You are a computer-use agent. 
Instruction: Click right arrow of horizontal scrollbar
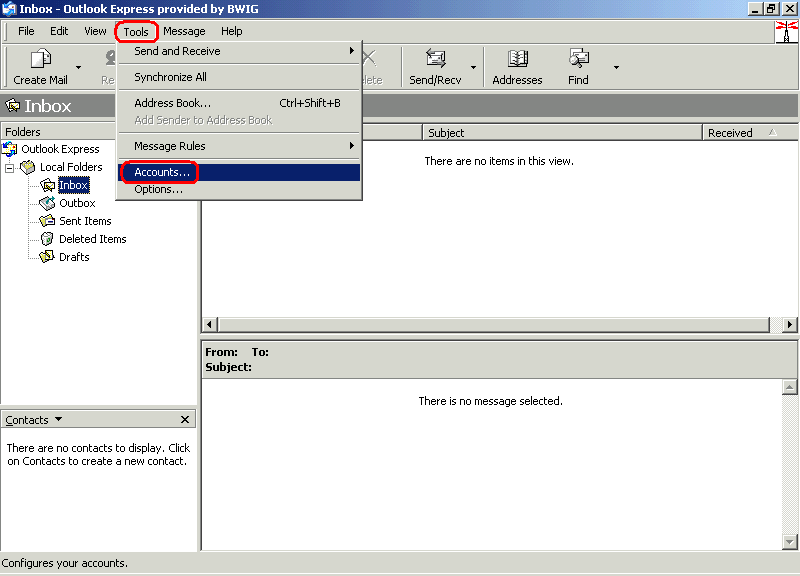click(x=790, y=324)
